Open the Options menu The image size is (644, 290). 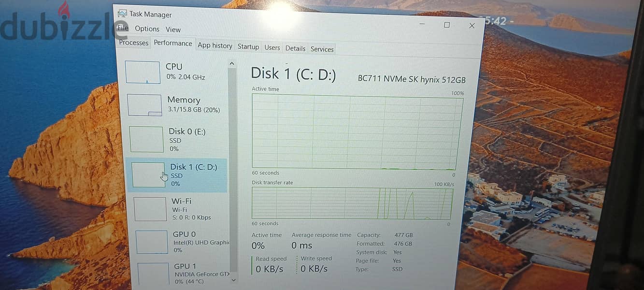pyautogui.click(x=147, y=29)
